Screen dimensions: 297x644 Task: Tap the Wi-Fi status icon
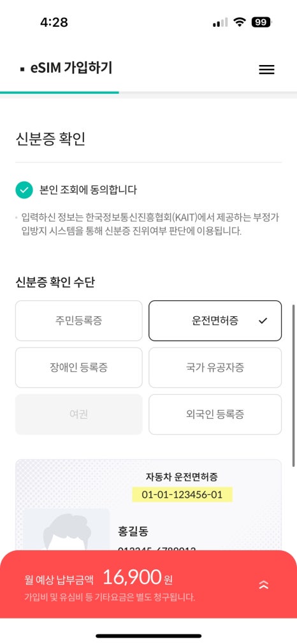239,22
